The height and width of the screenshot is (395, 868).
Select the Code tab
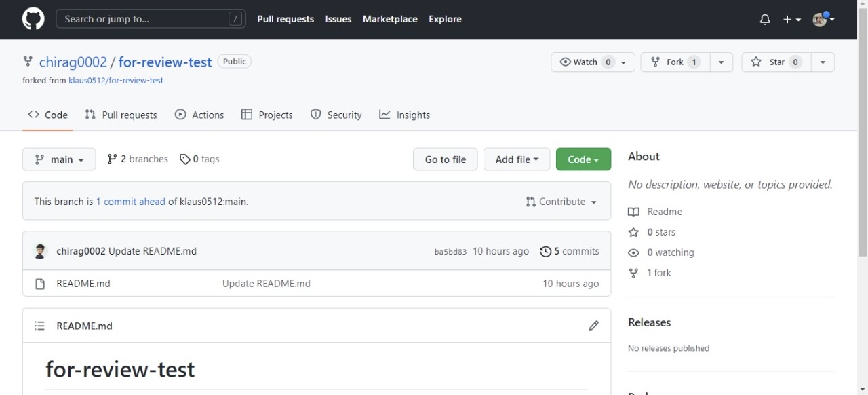(x=47, y=115)
